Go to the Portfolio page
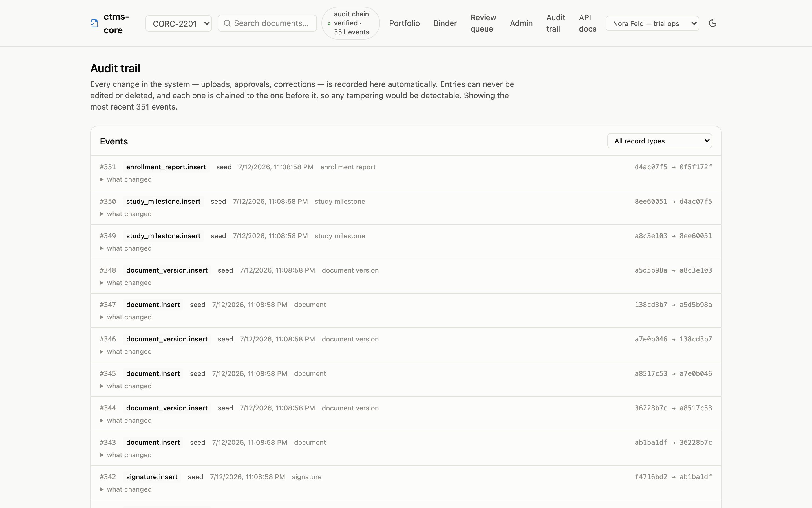 404,23
